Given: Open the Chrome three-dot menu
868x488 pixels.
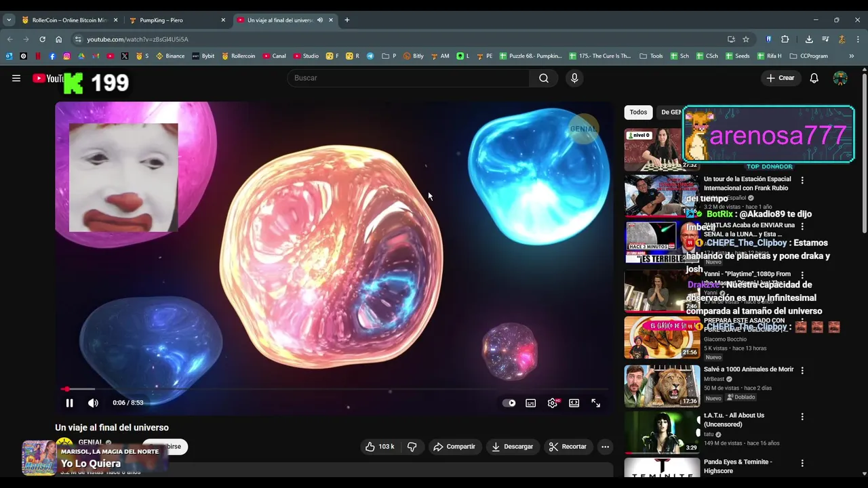Looking at the screenshot, I should (858, 39).
